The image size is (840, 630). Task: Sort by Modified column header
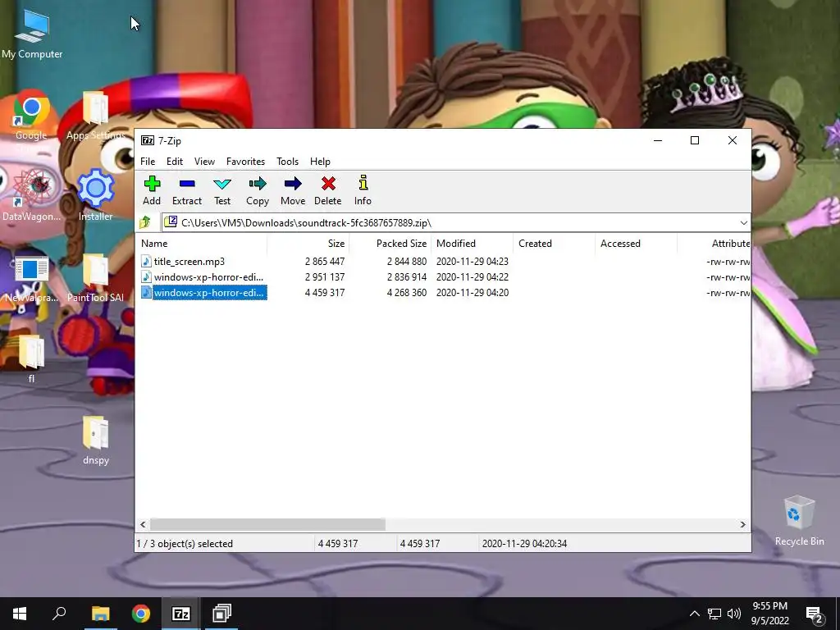pos(472,243)
